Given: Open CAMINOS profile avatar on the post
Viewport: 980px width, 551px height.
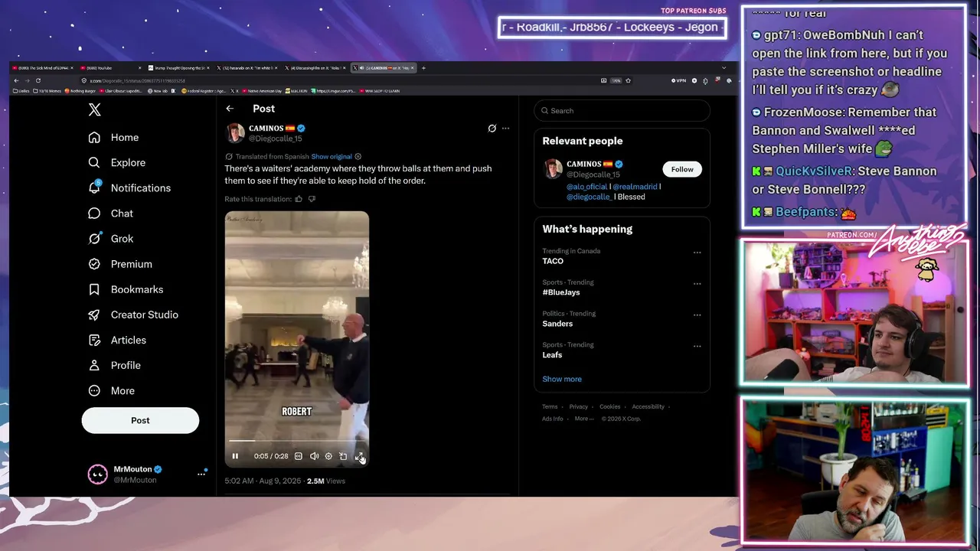Looking at the screenshot, I should pyautogui.click(x=235, y=133).
